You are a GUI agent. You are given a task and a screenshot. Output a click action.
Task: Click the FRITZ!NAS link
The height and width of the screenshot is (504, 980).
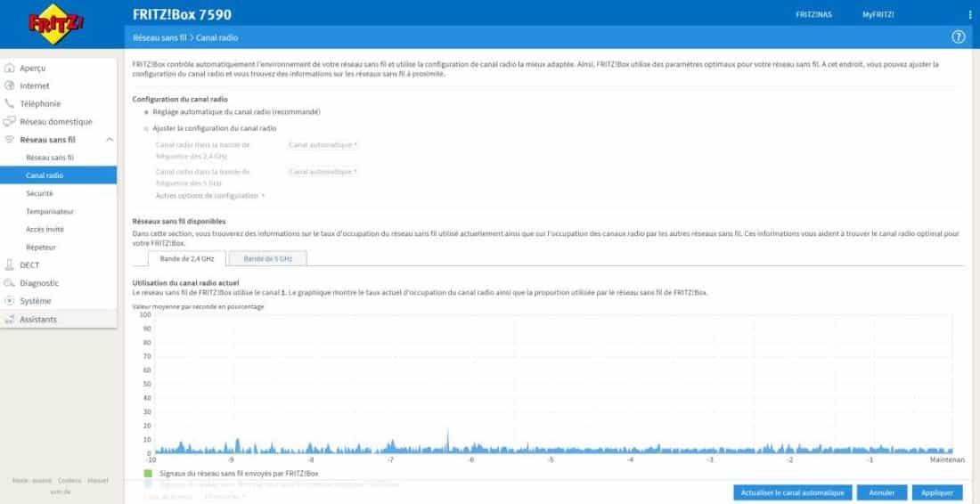click(813, 15)
